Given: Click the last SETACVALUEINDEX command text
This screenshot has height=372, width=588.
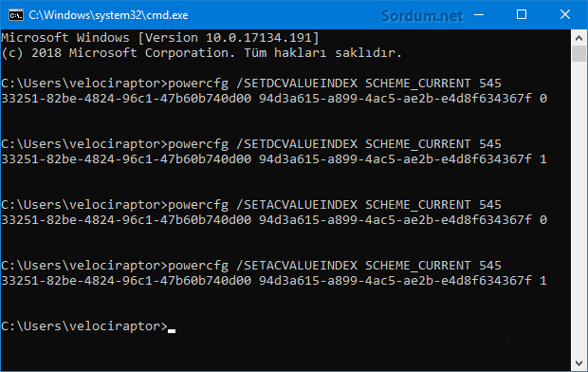Looking at the screenshot, I should (x=297, y=266).
